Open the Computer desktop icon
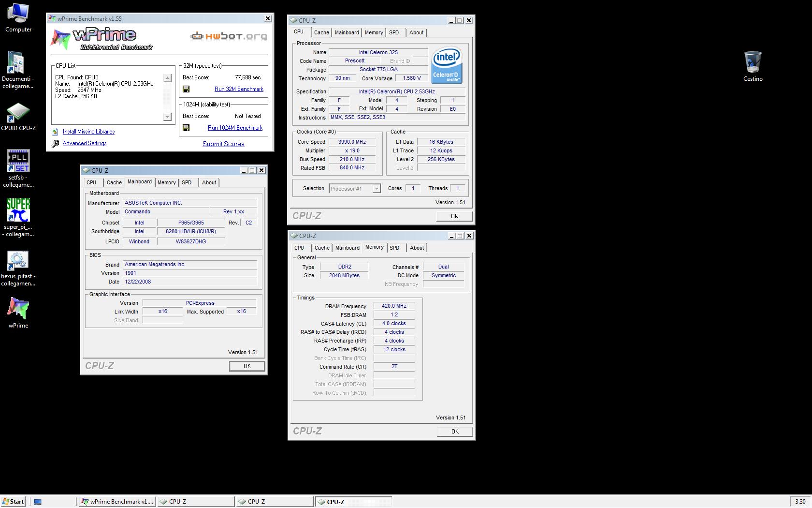Image resolution: width=812 pixels, height=508 pixels. coord(18,18)
